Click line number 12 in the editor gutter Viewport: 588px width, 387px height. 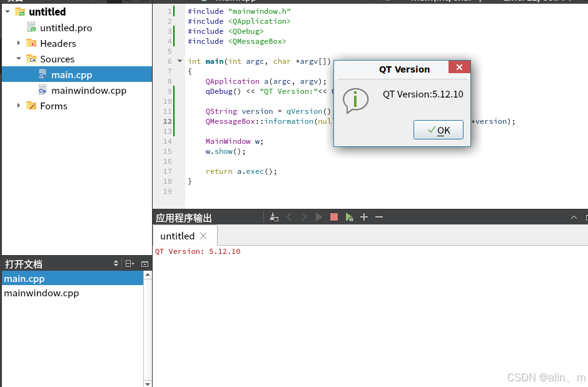pyautogui.click(x=167, y=121)
